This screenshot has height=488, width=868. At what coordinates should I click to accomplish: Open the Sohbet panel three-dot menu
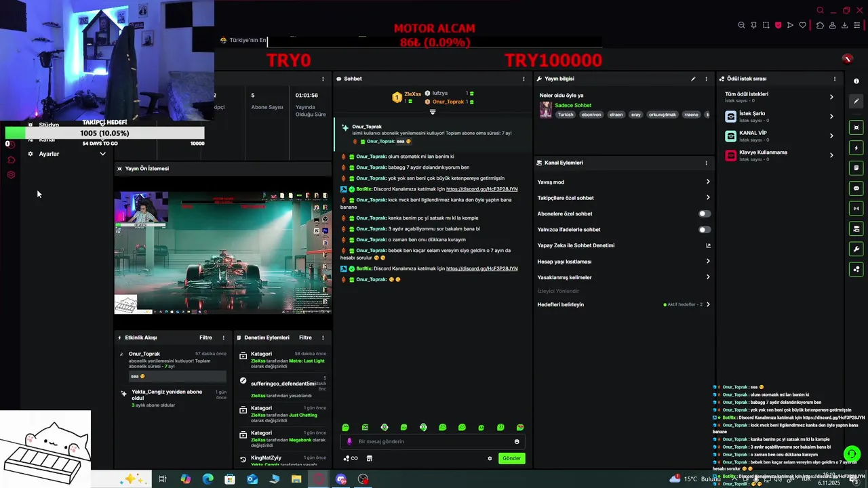(524, 79)
